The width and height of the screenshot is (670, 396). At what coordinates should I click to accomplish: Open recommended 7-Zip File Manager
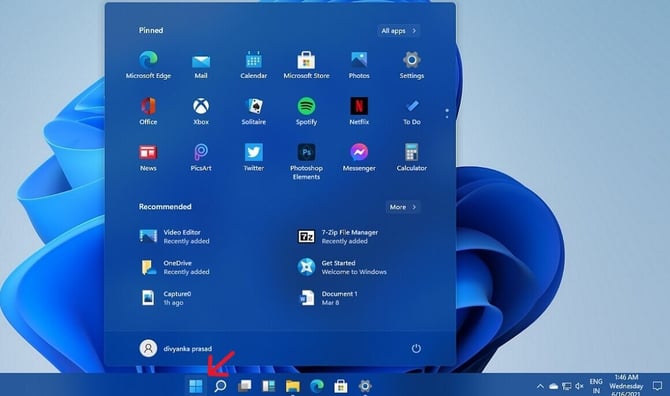(338, 237)
